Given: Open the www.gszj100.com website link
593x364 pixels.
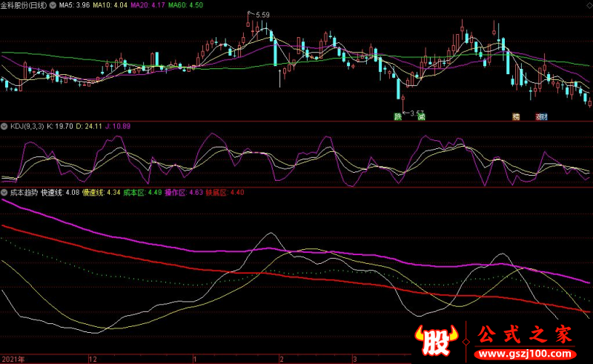Looking at the screenshot, I should pos(525,354).
